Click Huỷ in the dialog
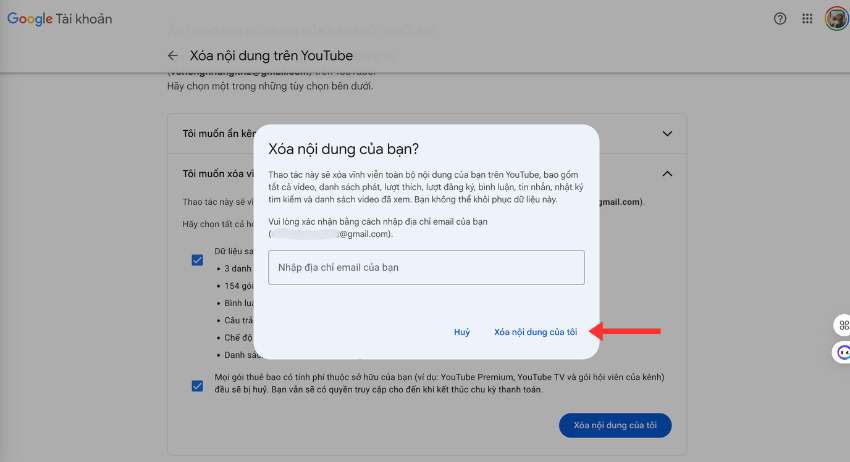 tap(462, 332)
